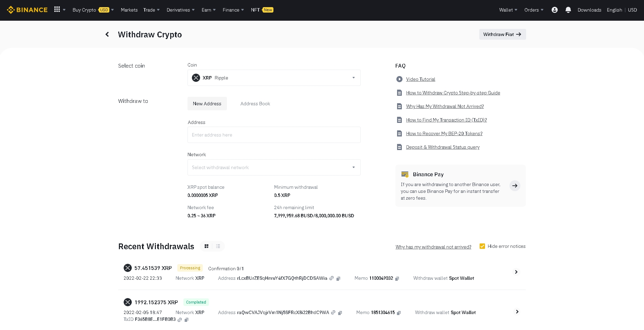Copy memo 1851304615
This screenshot has height=330, width=644.
pyautogui.click(x=399, y=313)
